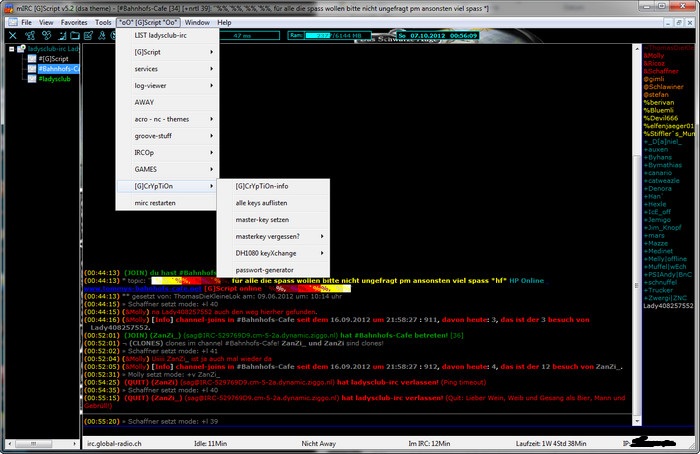700x454 pixels.
Task: Choose AWAY from the script menu
Action: pos(167,102)
